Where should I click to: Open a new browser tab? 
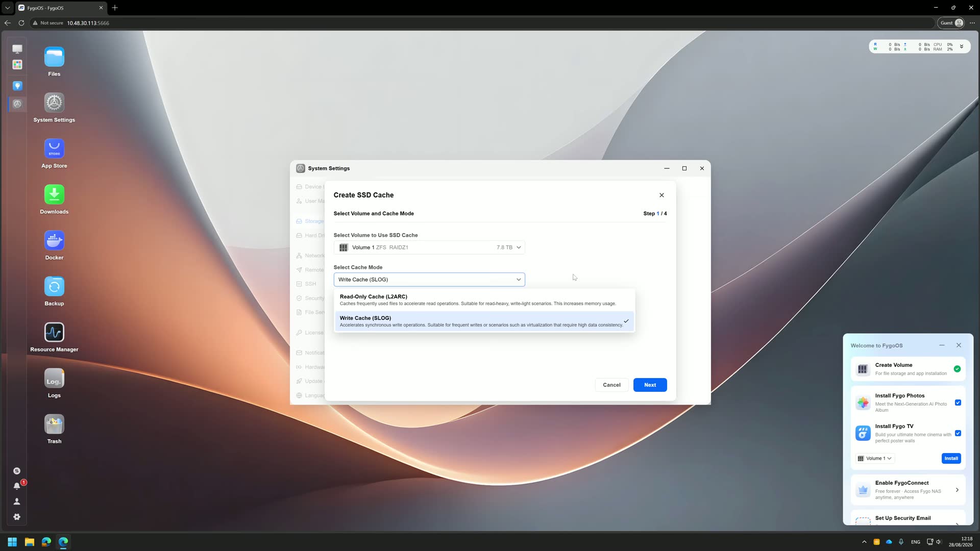tap(115, 8)
